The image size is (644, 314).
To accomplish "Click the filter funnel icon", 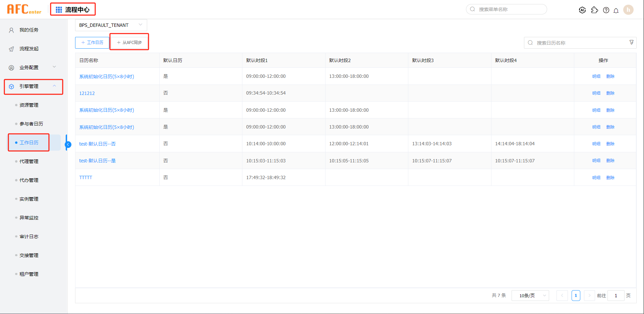I will pyautogui.click(x=632, y=42).
